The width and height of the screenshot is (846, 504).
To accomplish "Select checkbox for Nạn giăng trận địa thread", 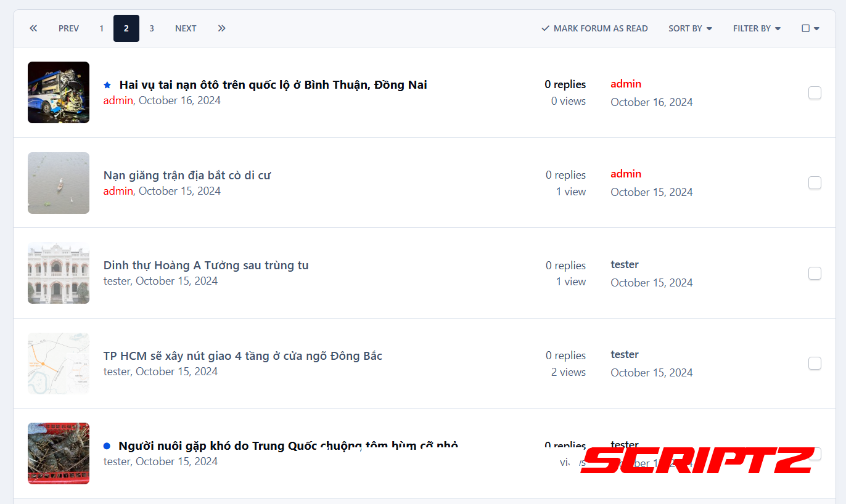I will (815, 183).
